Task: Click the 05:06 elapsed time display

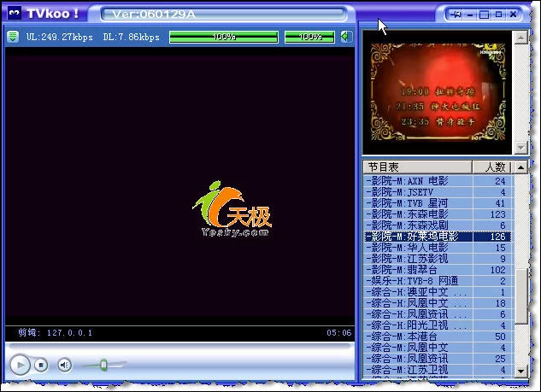Action: click(x=338, y=333)
